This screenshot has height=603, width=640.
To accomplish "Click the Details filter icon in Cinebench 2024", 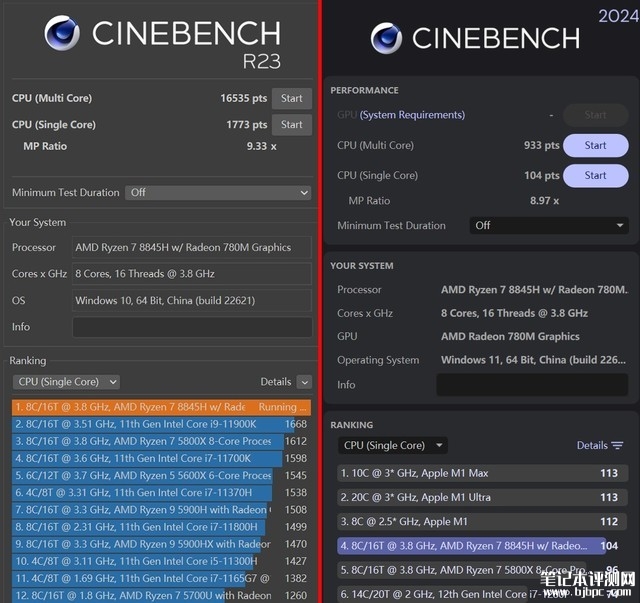I will [617, 445].
